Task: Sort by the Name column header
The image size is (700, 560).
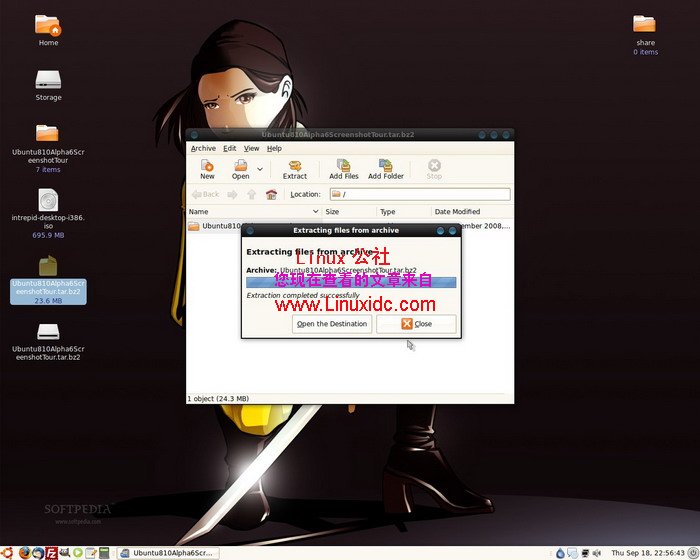Action: coord(254,212)
